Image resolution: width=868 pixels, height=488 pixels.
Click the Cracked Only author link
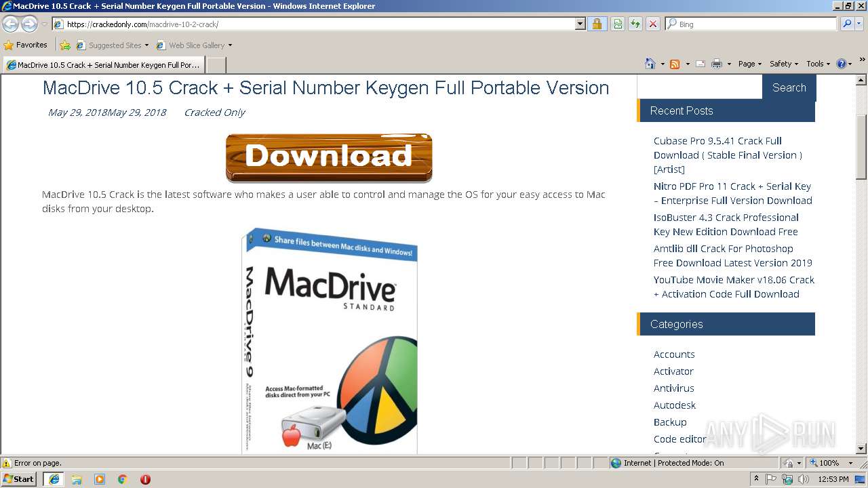pyautogui.click(x=214, y=113)
